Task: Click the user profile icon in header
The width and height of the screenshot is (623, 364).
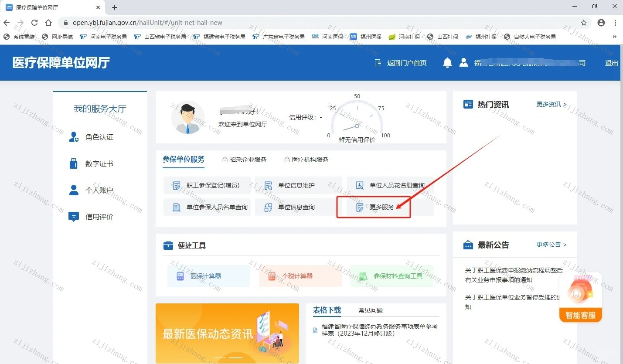Action: coord(463,63)
